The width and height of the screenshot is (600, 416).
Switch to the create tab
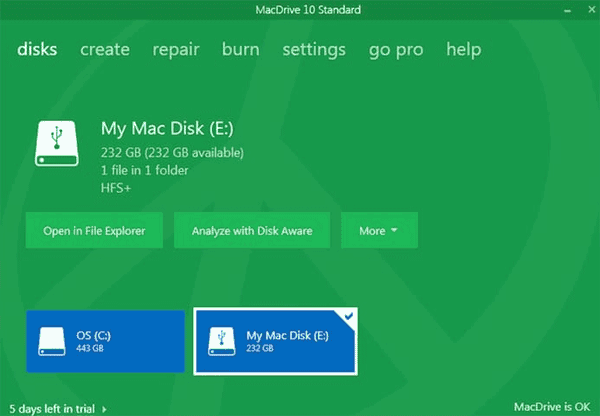click(105, 49)
